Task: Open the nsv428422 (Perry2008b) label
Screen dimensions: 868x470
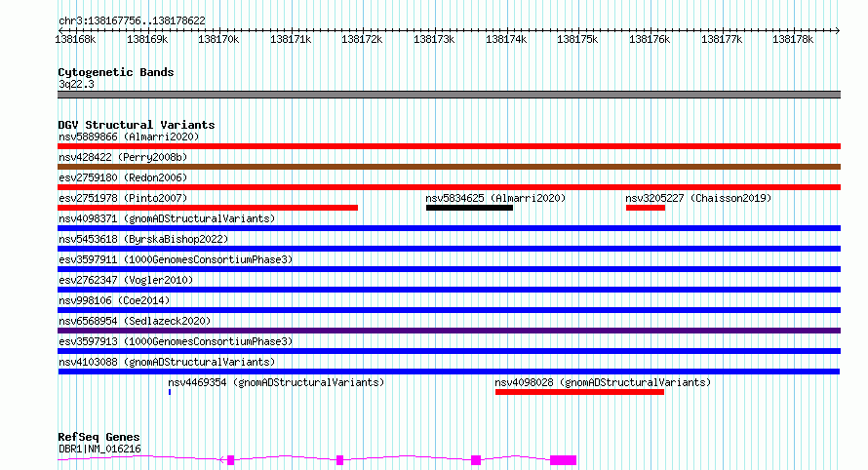Action: click(x=123, y=157)
